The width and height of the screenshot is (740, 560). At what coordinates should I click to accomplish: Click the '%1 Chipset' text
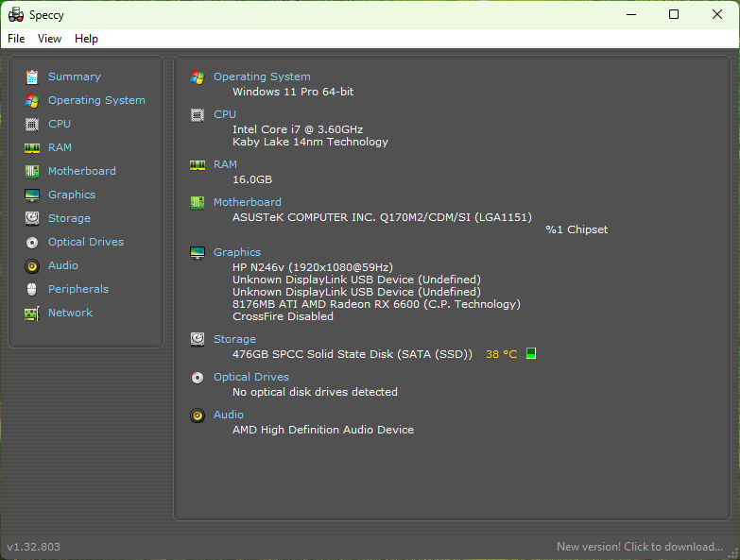[577, 229]
